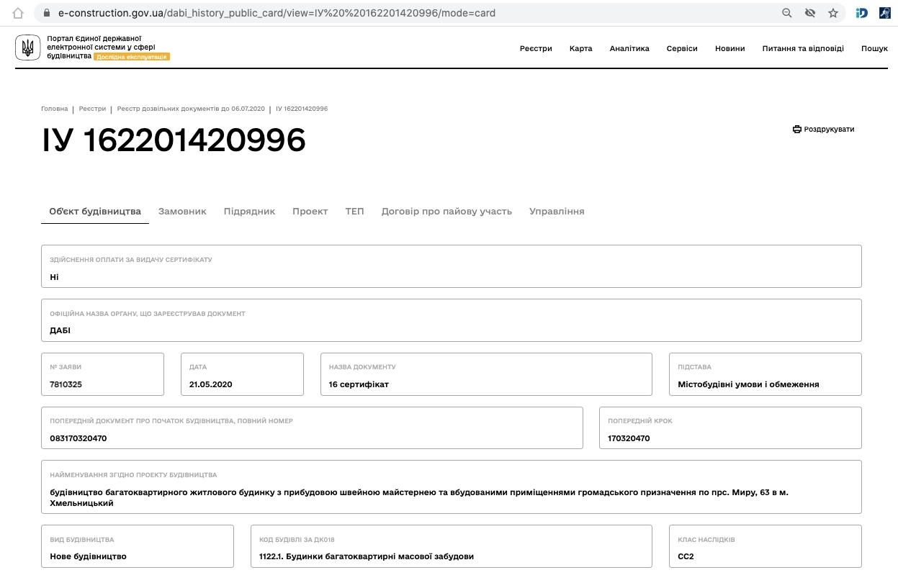Click the browser home icon
The image size is (898, 588).
[18, 13]
